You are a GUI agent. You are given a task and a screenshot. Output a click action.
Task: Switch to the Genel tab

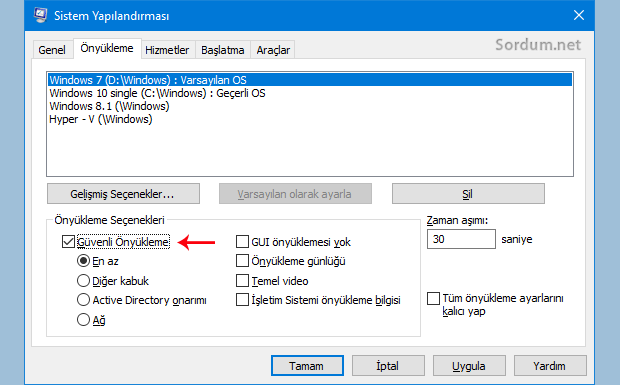click(x=52, y=50)
